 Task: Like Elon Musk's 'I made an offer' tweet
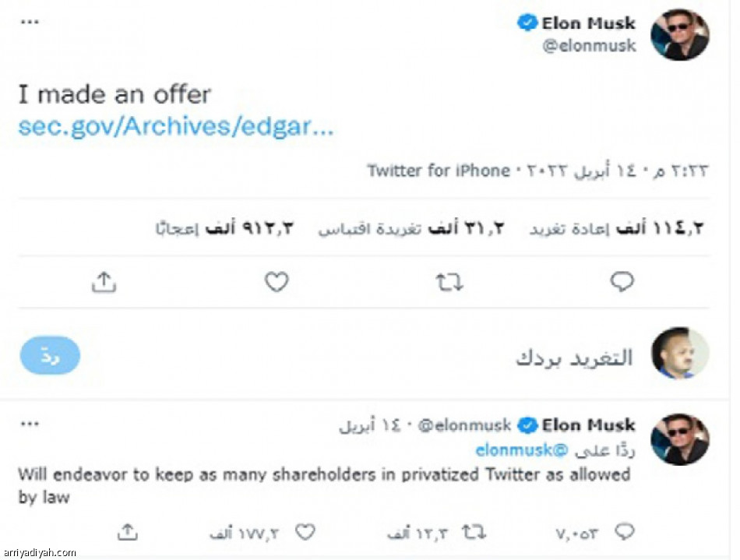(x=276, y=282)
